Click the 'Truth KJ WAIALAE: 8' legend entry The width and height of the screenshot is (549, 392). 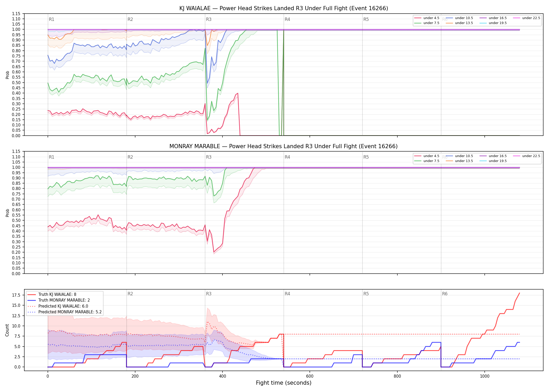pyautogui.click(x=52, y=295)
